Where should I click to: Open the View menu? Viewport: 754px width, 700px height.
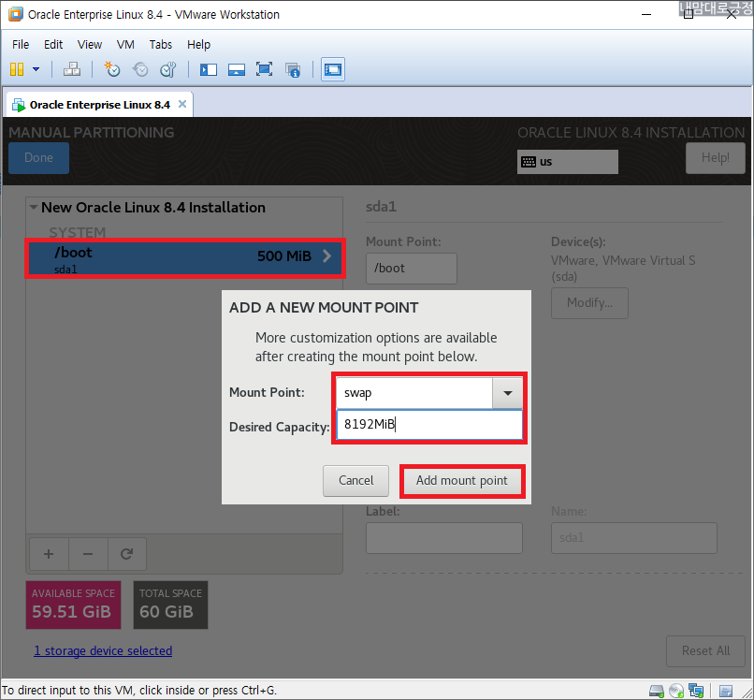[x=90, y=45]
